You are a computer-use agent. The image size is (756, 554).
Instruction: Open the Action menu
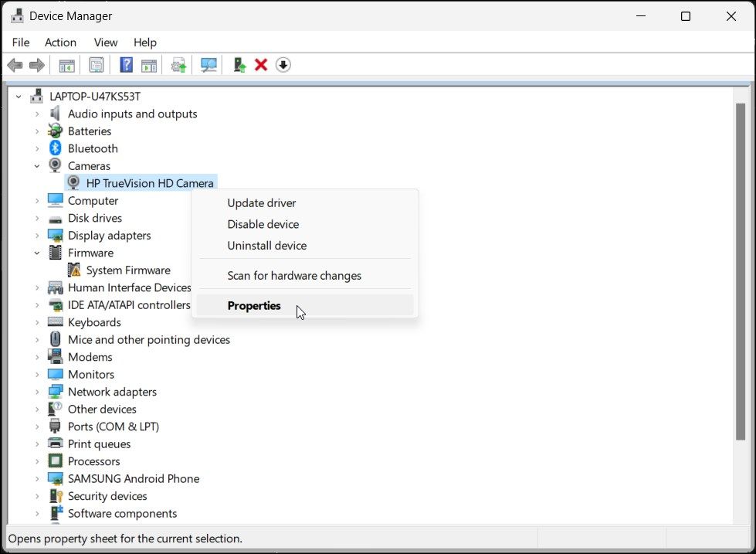click(60, 42)
